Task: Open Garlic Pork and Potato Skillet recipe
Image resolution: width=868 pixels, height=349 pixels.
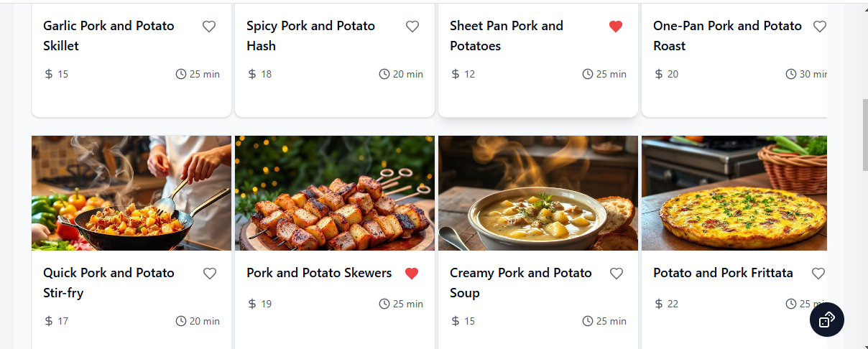Action: 108,36
